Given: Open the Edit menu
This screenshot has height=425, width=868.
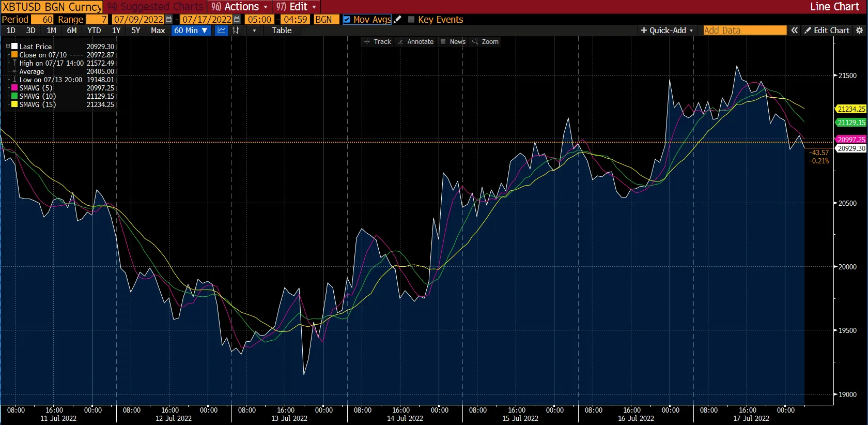Looking at the screenshot, I should click(x=296, y=7).
